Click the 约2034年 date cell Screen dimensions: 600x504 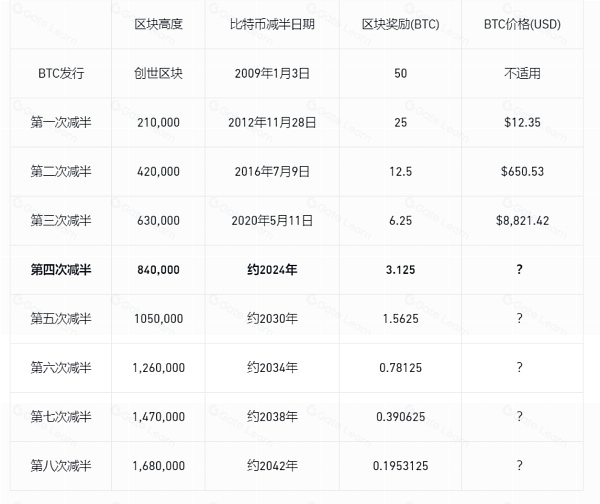tap(272, 367)
